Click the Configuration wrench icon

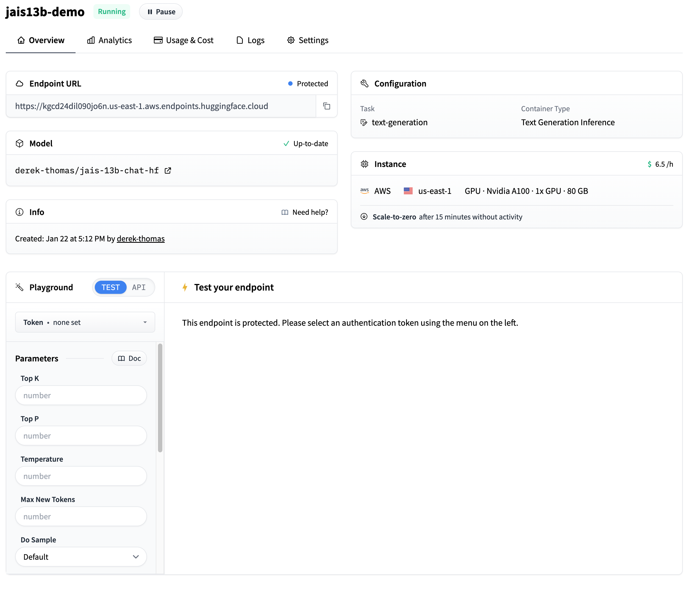point(364,83)
